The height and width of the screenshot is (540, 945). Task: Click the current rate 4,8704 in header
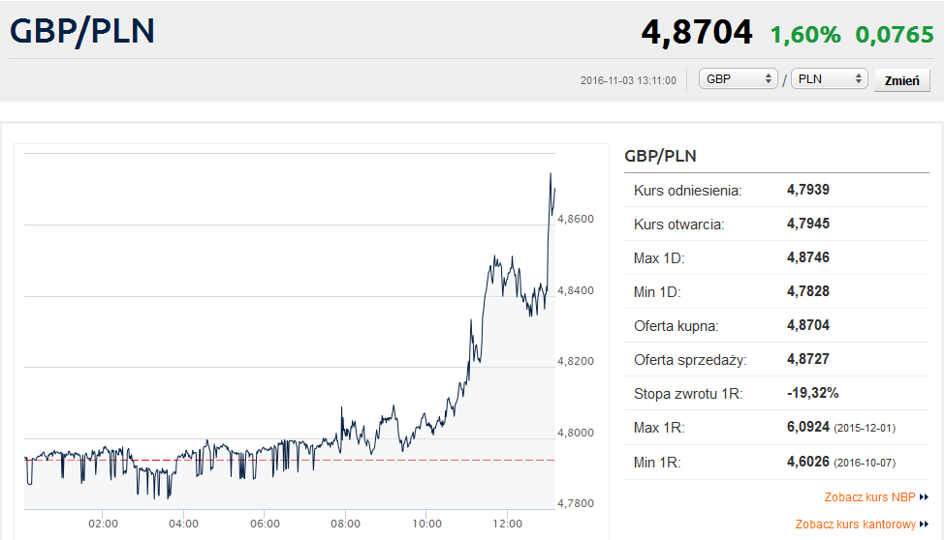click(697, 33)
